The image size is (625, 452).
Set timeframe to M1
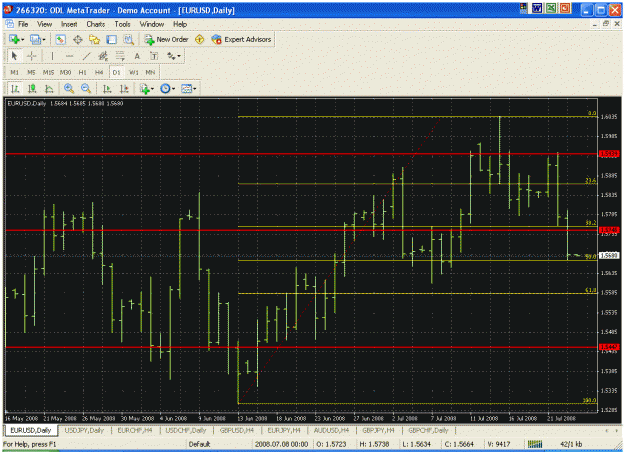14,73
